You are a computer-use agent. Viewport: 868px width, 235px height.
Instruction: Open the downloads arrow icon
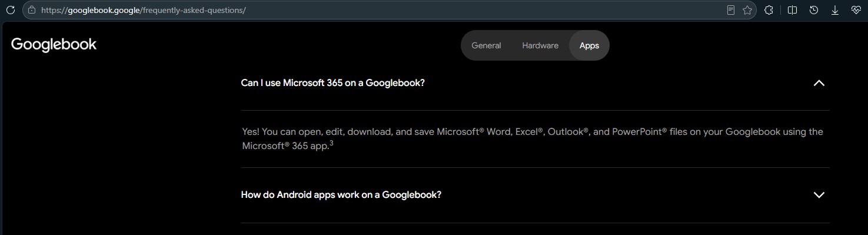click(x=834, y=10)
